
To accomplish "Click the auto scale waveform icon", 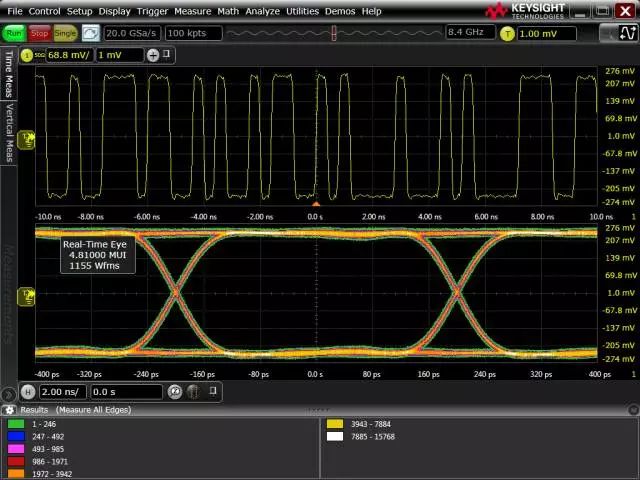I will [x=90, y=33].
